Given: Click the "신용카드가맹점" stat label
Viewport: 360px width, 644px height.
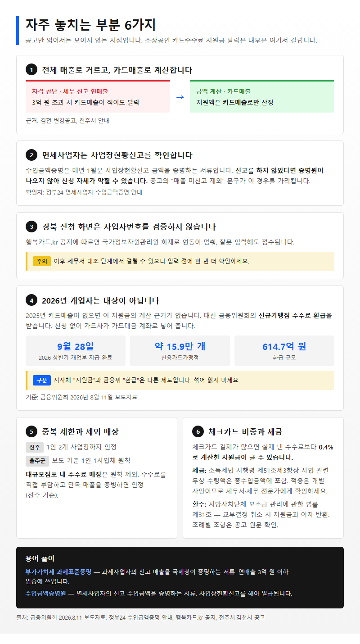Looking at the screenshot, I should (x=180, y=358).
